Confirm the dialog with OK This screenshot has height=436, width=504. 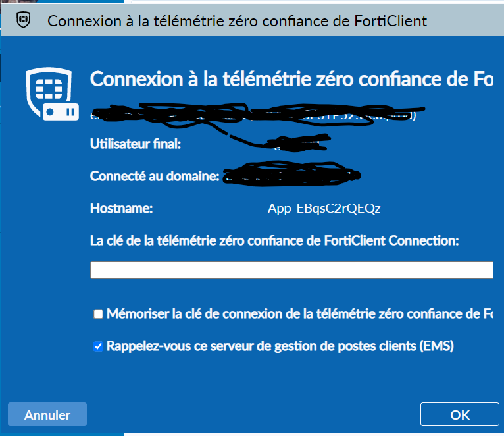pyautogui.click(x=460, y=415)
